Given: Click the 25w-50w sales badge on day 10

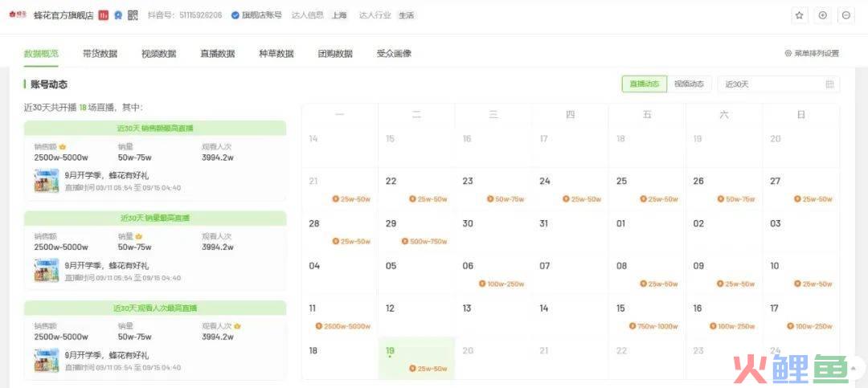Looking at the screenshot, I should click(x=813, y=284).
